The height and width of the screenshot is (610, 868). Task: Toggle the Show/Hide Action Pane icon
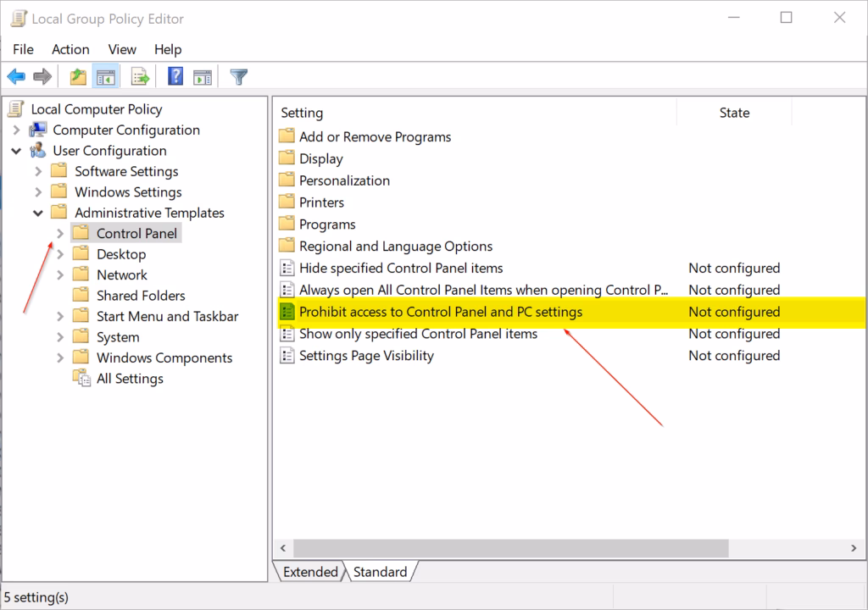tap(203, 77)
